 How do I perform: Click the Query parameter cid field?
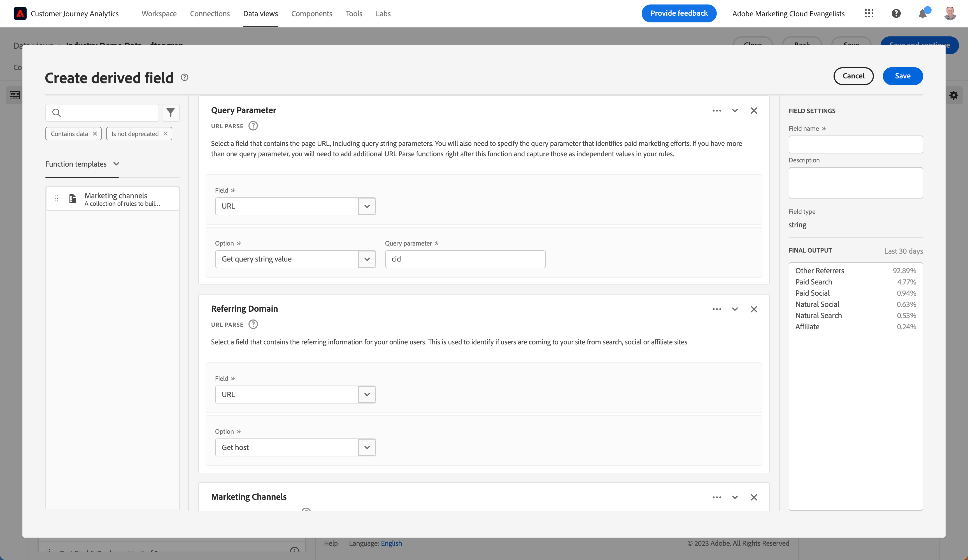[465, 259]
